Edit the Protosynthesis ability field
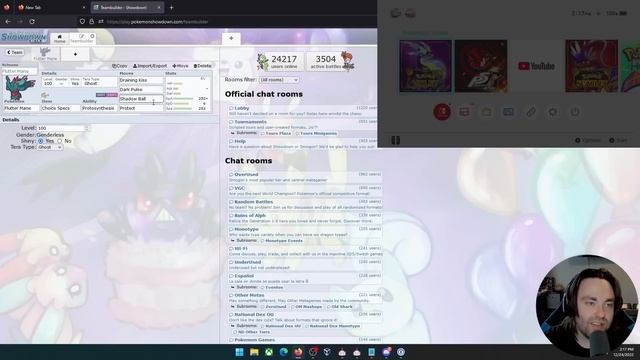This screenshot has height=360, width=640. [x=99, y=108]
